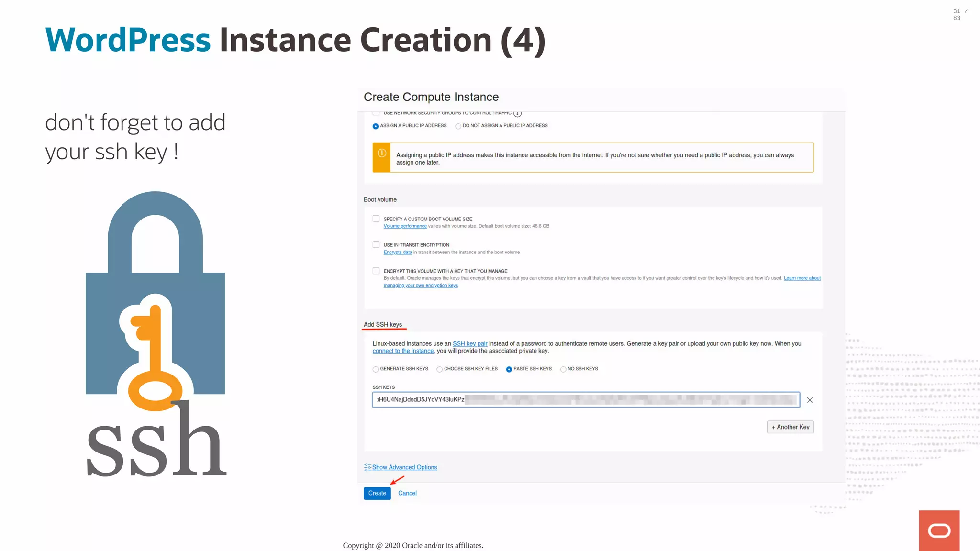The image size is (980, 551).
Task: Click the + Another Key button
Action: (790, 427)
